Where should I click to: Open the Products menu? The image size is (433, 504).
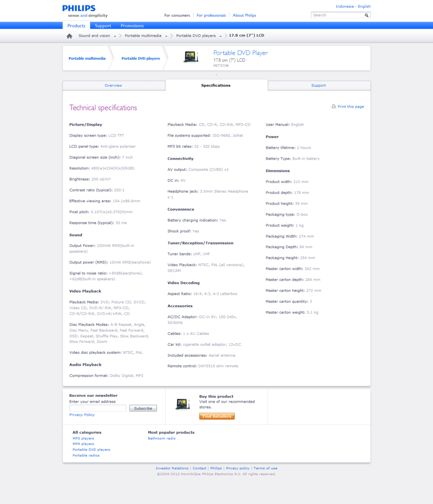click(x=76, y=26)
